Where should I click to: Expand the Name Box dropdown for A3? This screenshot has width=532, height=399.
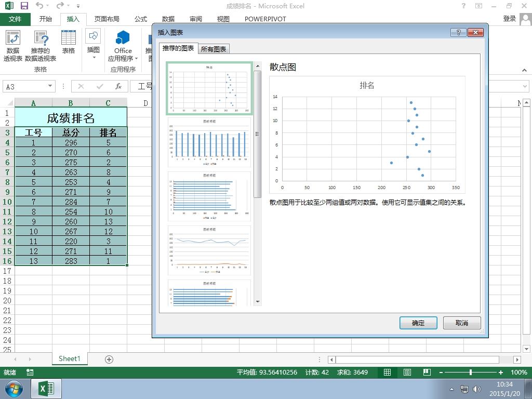pyautogui.click(x=50, y=86)
